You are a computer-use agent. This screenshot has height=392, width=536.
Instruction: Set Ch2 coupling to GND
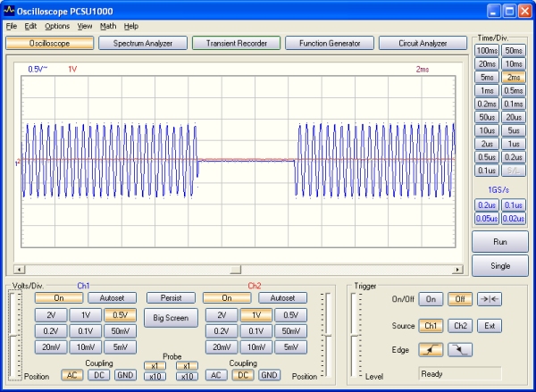point(269,375)
